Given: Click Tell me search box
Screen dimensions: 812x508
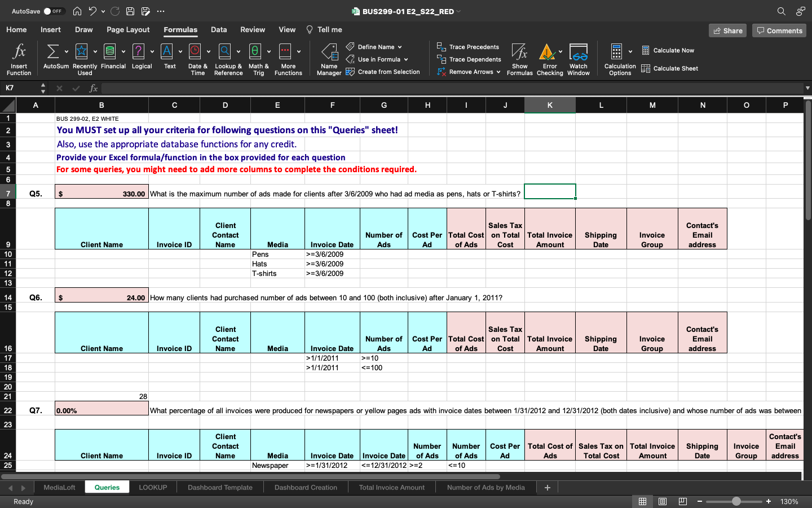Looking at the screenshot, I should coord(324,29).
